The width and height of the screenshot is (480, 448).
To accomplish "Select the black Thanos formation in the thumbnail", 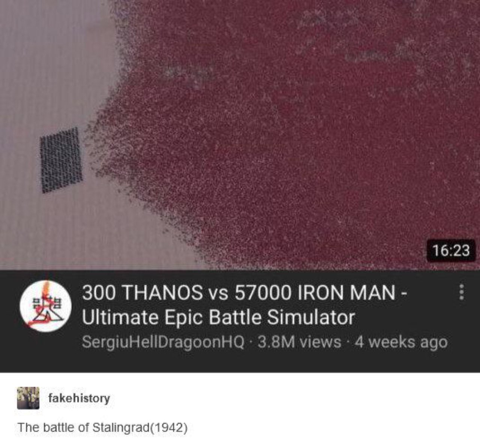I will [x=61, y=160].
